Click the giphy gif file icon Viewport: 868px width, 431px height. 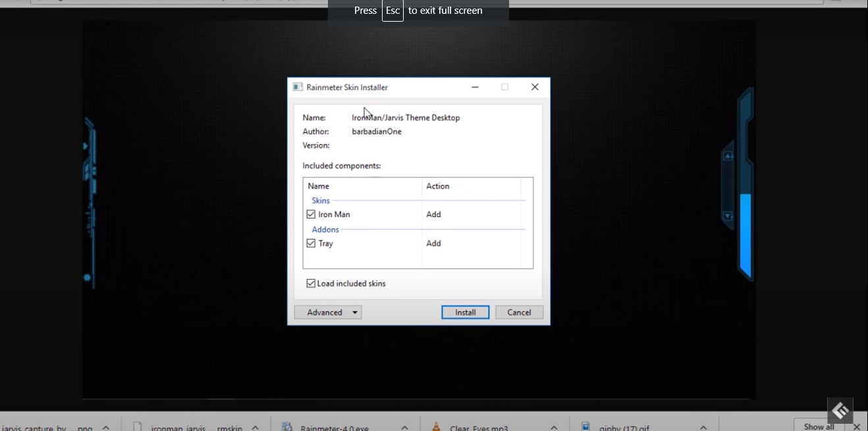(585, 427)
